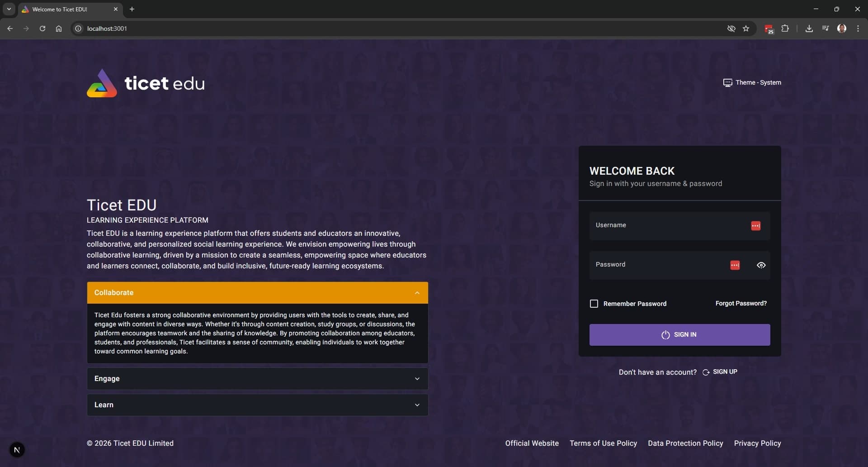This screenshot has height=467, width=868.
Task: Click the Next.js dev tools badge
Action: click(17, 450)
